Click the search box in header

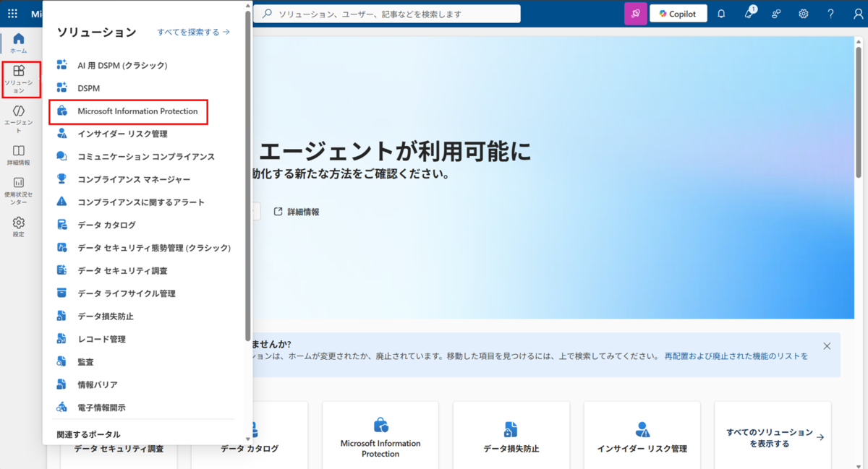pos(388,14)
